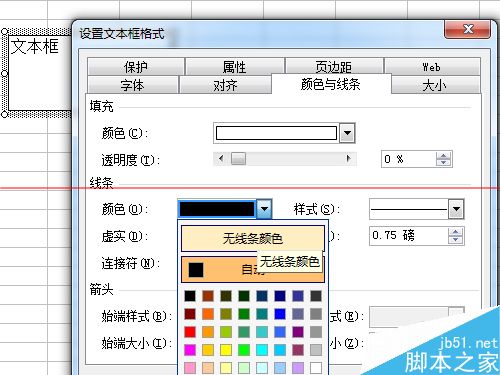Click the bottom-left resize handle of 文本框

pyautogui.click(x=4, y=114)
